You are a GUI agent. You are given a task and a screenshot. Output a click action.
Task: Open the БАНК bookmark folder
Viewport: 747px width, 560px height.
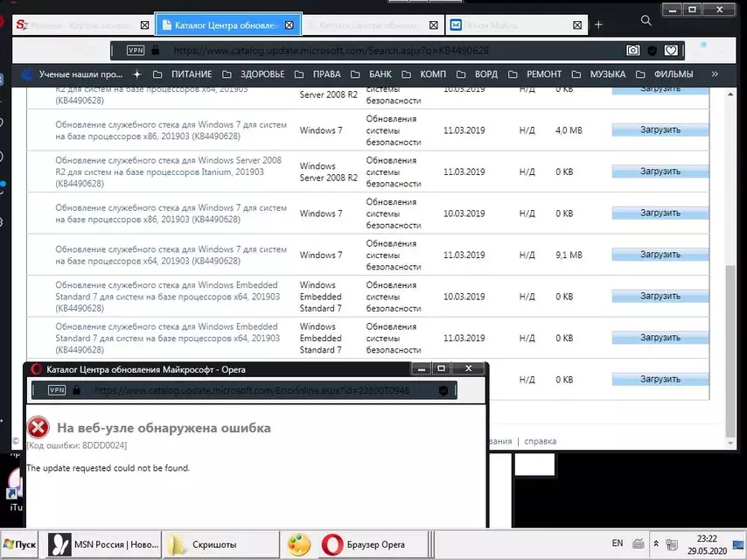point(371,74)
